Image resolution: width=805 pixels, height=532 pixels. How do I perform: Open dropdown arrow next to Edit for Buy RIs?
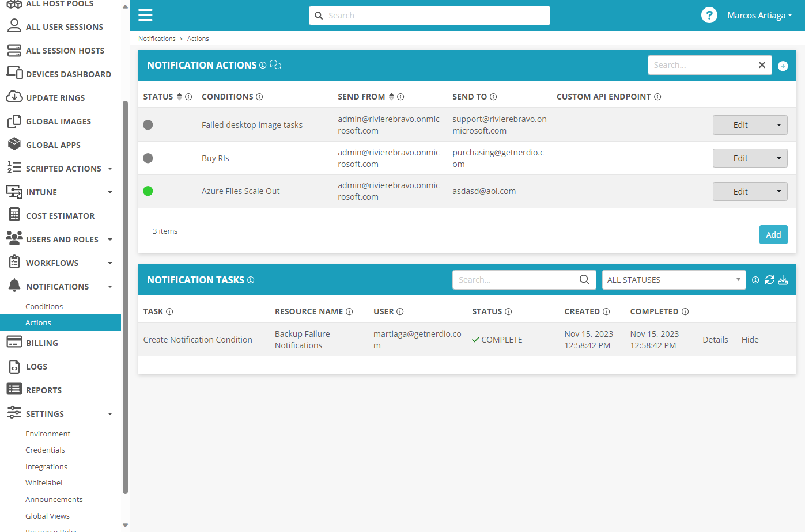point(778,158)
